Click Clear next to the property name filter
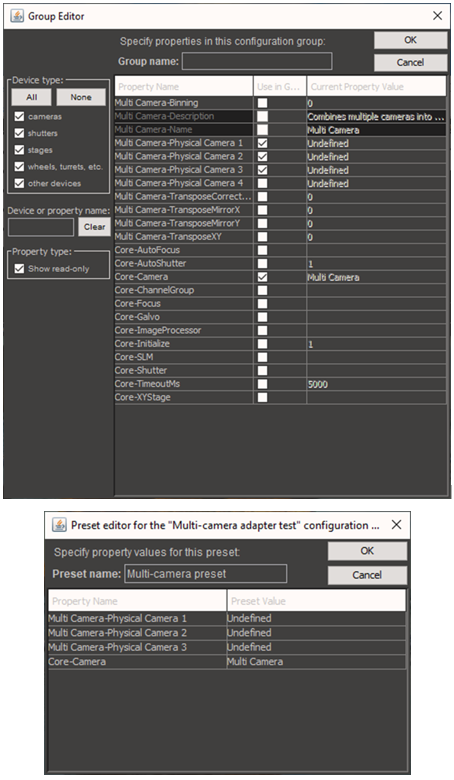The image size is (454, 780). [x=94, y=227]
